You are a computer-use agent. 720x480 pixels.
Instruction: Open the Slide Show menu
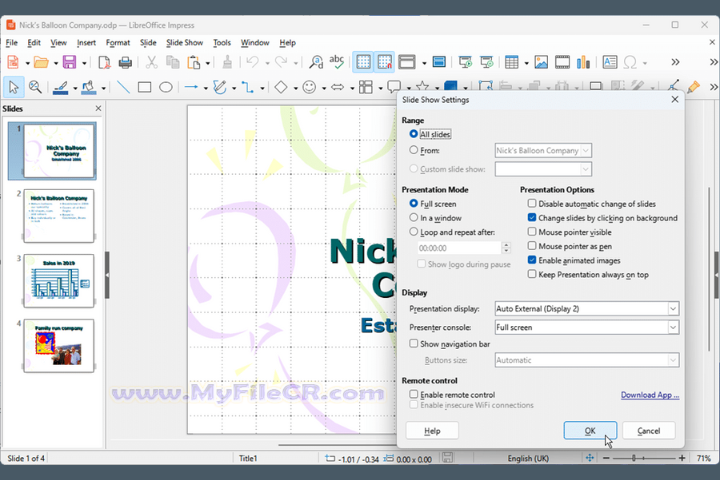pos(185,43)
